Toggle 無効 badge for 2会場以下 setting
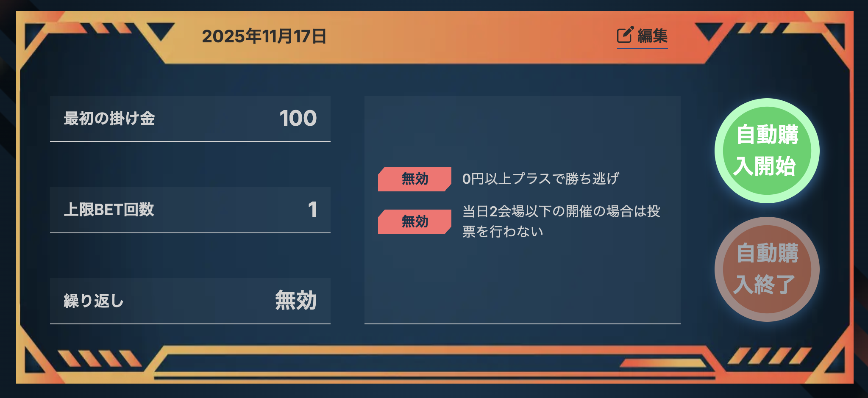 (414, 221)
